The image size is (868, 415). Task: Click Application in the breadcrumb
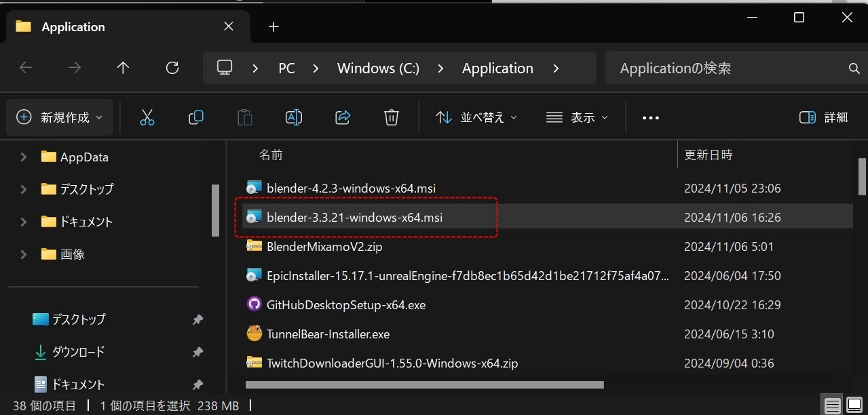497,68
